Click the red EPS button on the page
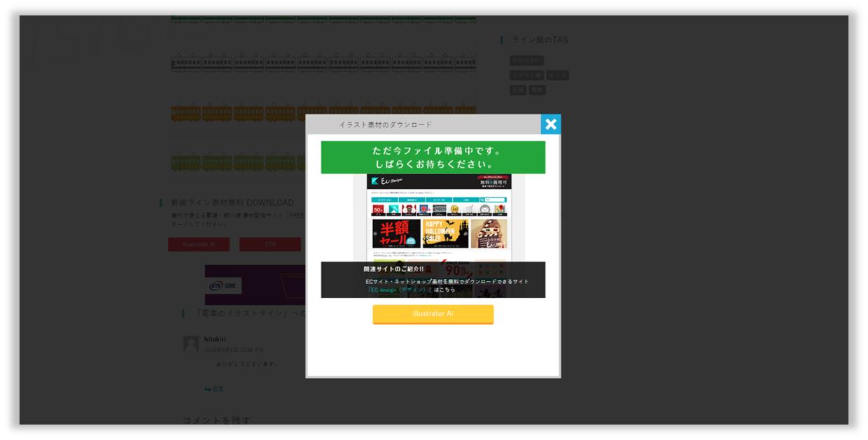This screenshot has height=440, width=868. pyautogui.click(x=270, y=244)
